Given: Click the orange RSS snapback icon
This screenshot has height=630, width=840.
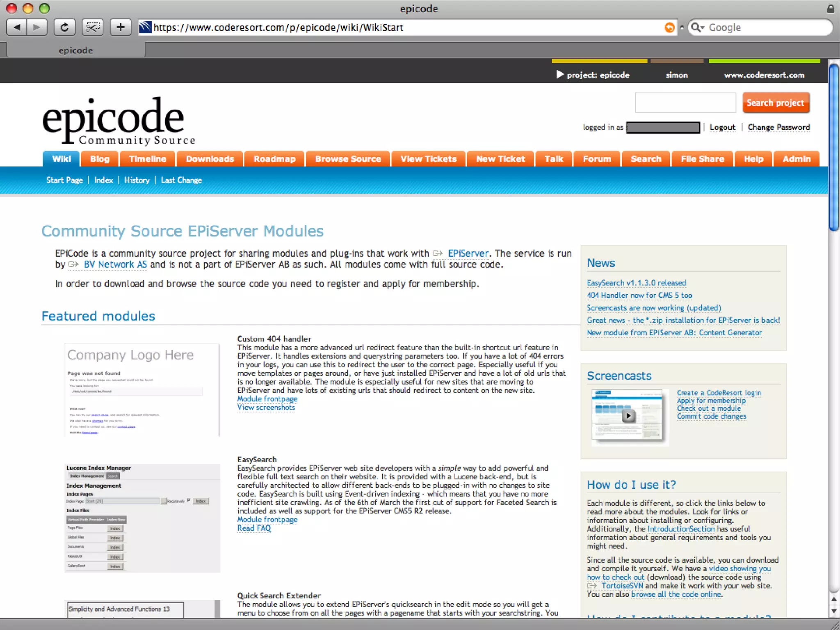Looking at the screenshot, I should 669,27.
